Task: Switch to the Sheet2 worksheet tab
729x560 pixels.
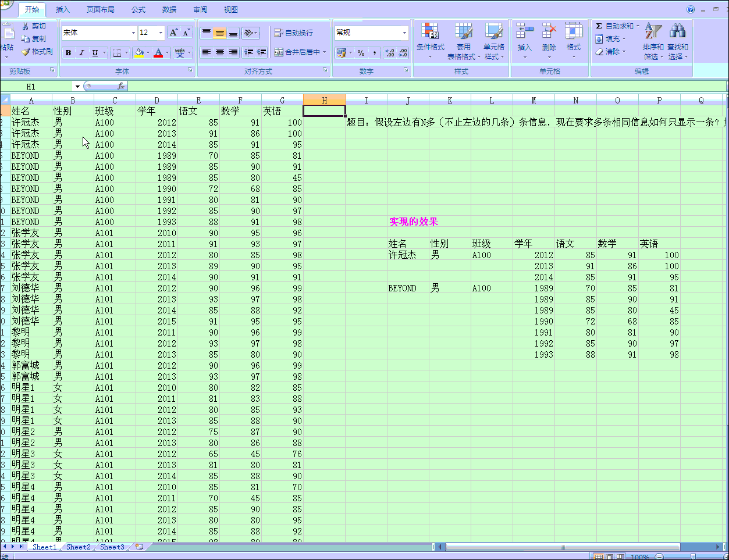Action: [x=78, y=547]
